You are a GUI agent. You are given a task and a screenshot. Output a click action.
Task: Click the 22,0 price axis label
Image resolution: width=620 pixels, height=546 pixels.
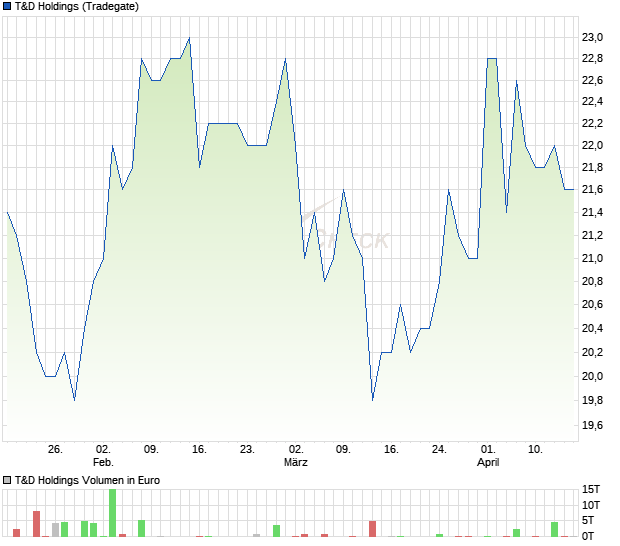592,145
